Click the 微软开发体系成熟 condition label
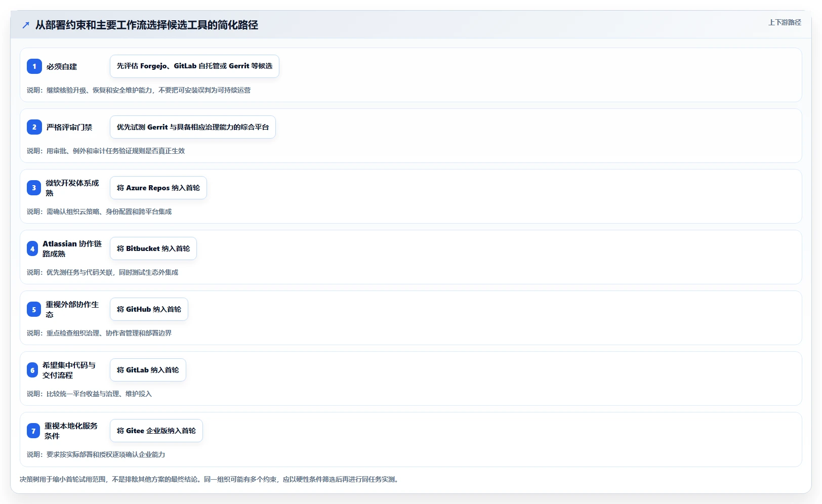The width and height of the screenshot is (822, 504). 72,188
